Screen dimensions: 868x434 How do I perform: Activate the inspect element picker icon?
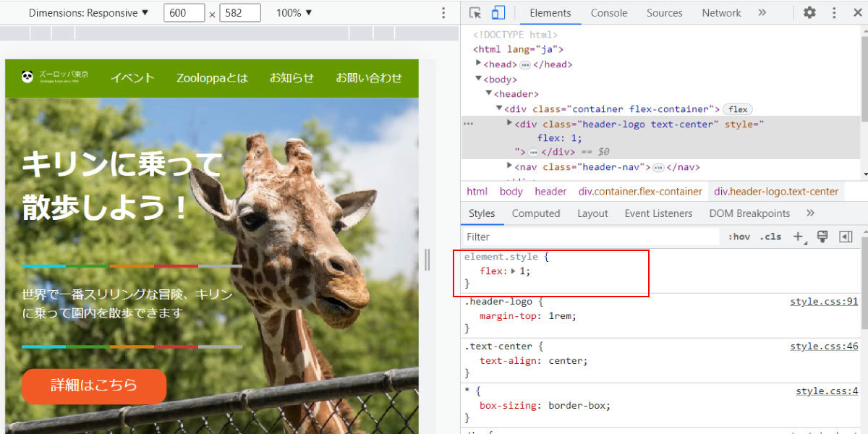[x=475, y=13]
